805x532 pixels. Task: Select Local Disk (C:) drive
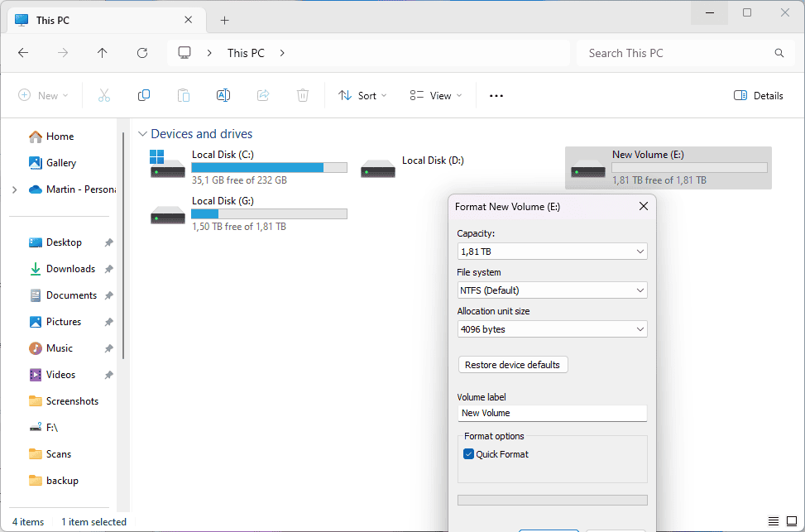(x=248, y=167)
